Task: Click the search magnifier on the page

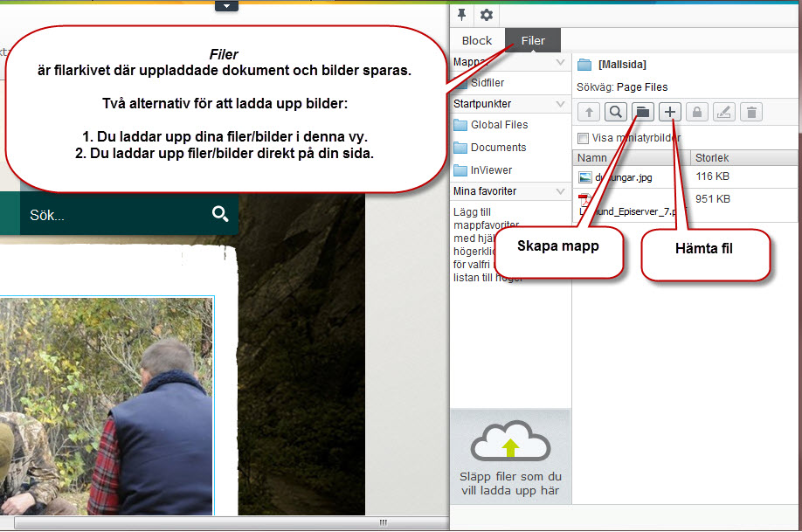Action: 220,214
